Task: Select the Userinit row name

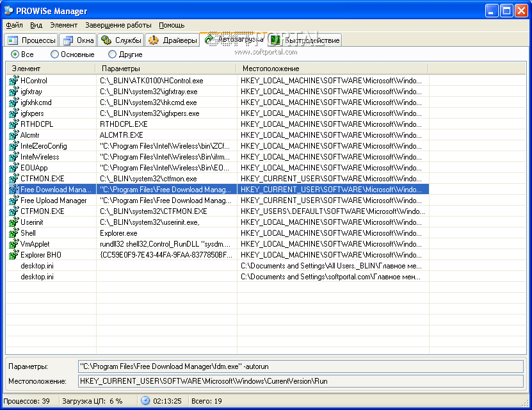Action: [x=32, y=222]
